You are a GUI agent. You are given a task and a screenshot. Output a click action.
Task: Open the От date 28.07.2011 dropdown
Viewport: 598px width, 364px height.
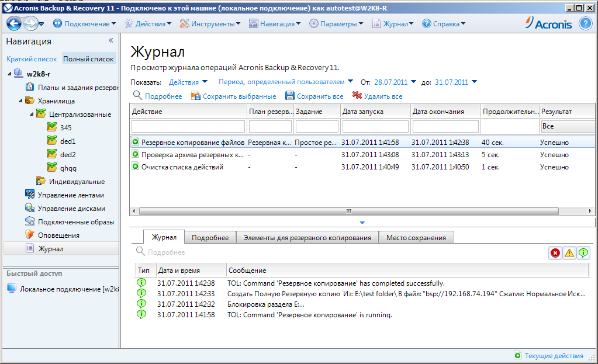tap(395, 82)
